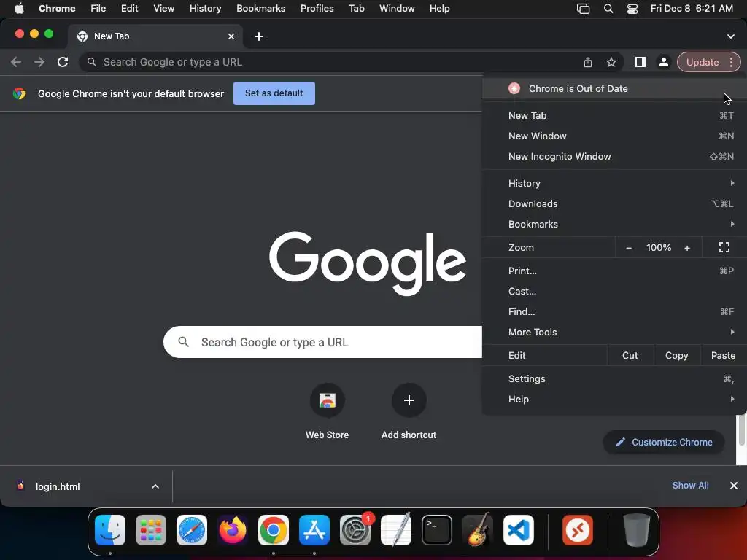Increase zoom with plus button
Image resolution: width=747 pixels, height=560 pixels.
click(x=687, y=248)
